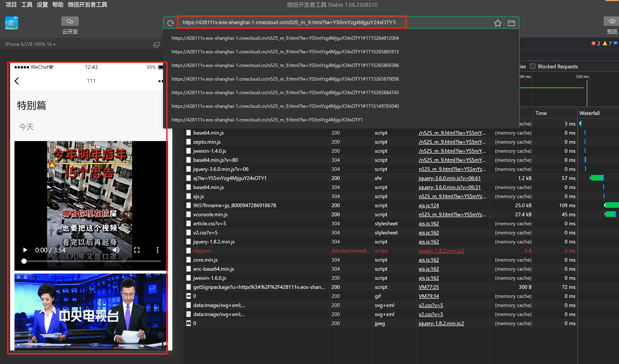The image size is (619, 364).
Task: Mute the video with speaker icon
Action: 116,250
